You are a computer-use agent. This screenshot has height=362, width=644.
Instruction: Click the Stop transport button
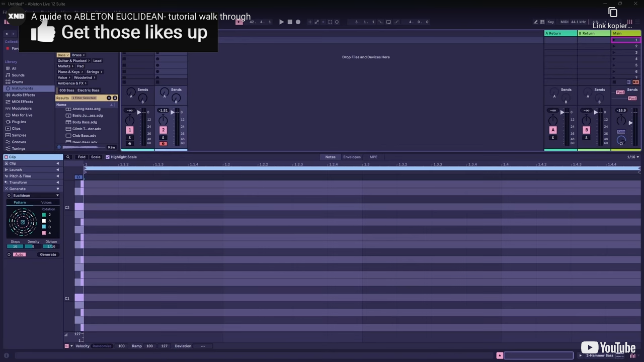tap(290, 22)
